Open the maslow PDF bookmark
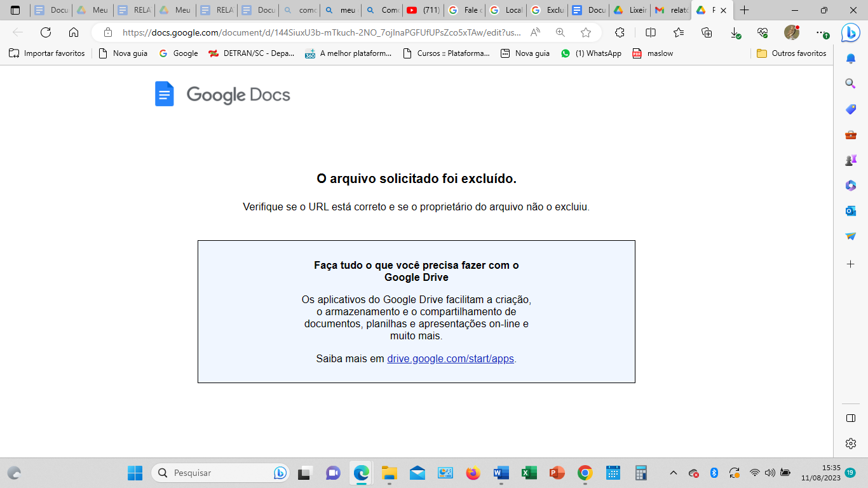This screenshot has width=868, height=488. 653,53
